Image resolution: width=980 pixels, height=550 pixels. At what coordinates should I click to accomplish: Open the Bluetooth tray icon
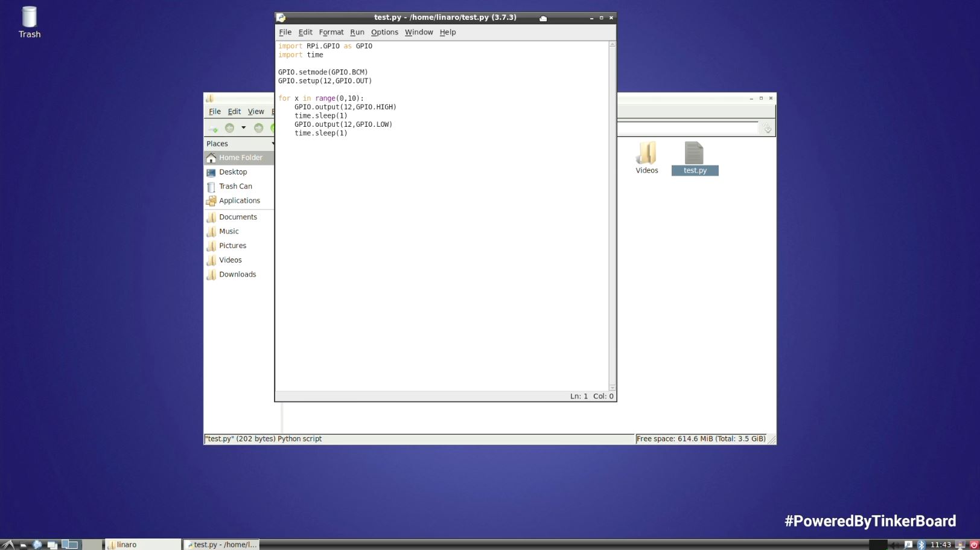[921, 545]
